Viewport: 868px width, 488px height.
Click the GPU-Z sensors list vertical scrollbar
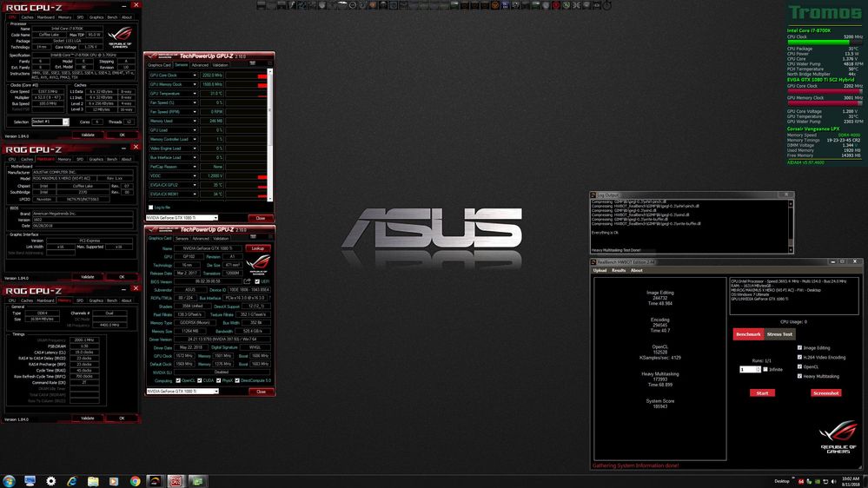tap(270, 134)
